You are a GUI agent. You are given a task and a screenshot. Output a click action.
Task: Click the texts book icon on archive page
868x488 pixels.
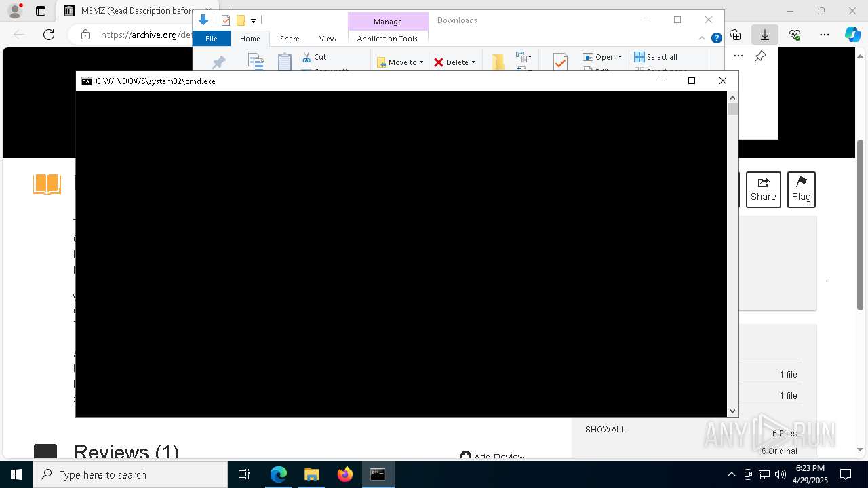click(x=47, y=184)
